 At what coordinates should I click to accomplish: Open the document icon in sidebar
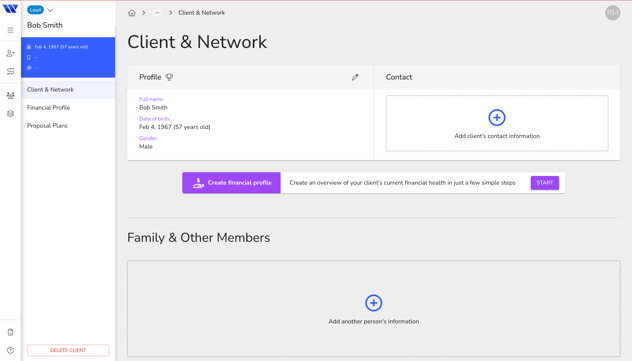pyautogui.click(x=10, y=332)
